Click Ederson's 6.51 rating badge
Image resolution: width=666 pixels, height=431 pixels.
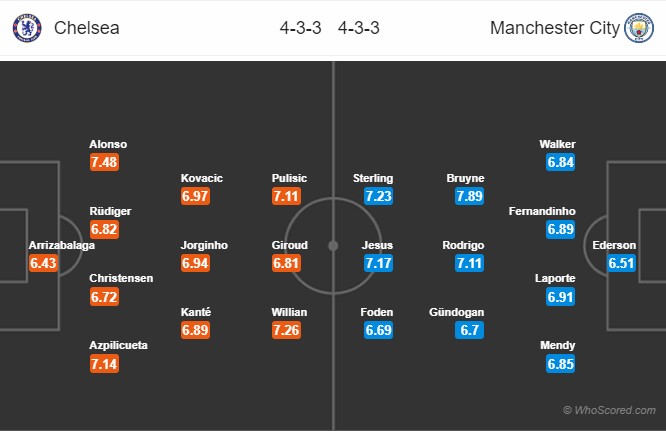point(621,263)
